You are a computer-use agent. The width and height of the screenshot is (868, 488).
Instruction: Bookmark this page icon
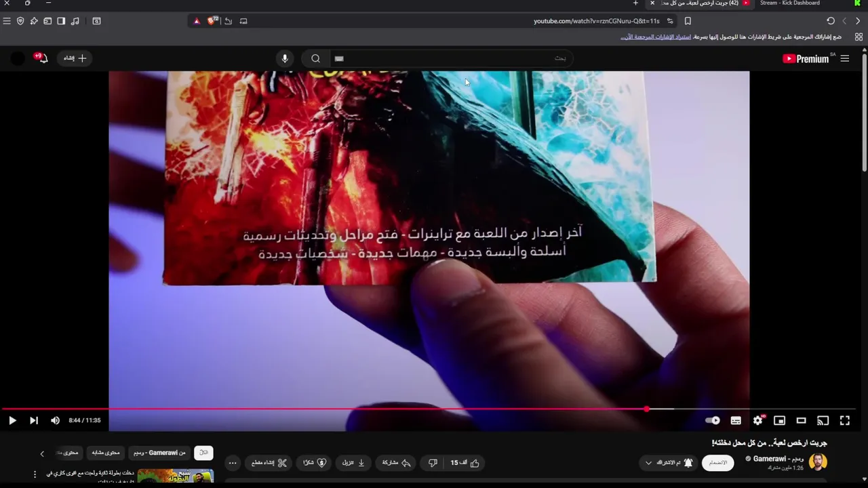tap(688, 21)
